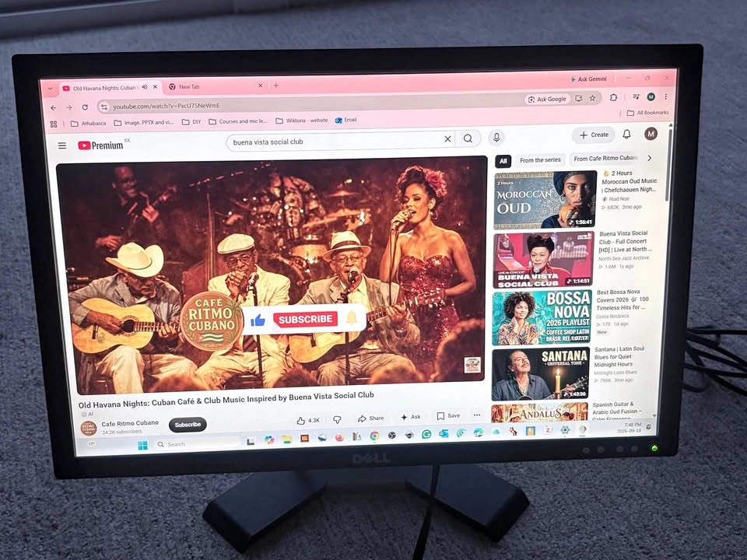Bookmark this page with the star
This screenshot has height=560, width=747.
593,98
